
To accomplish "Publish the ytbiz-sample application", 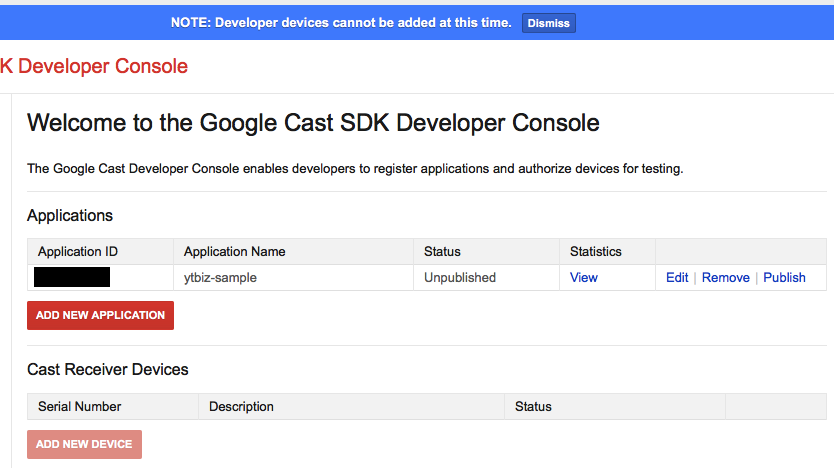I will tap(784, 278).
